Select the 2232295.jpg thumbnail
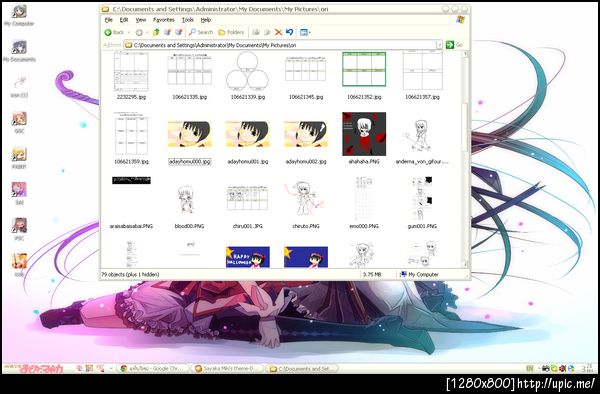Viewport: 600px width, 394px height. click(x=131, y=71)
